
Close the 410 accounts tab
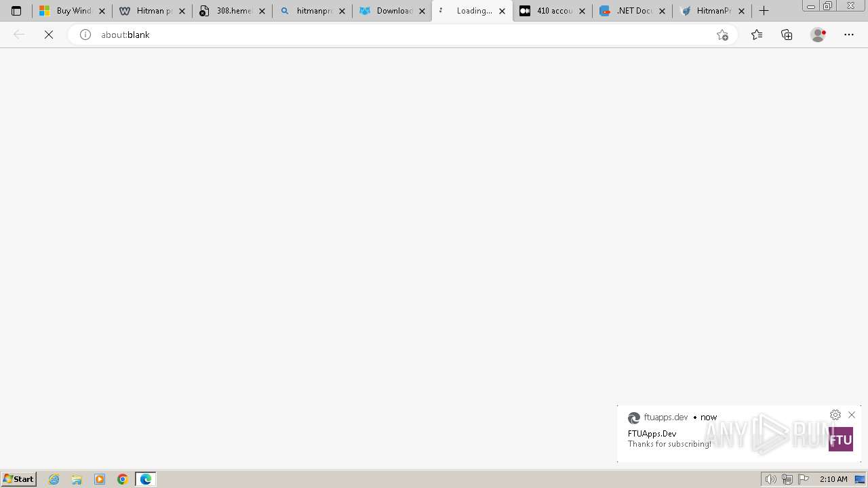coord(582,11)
